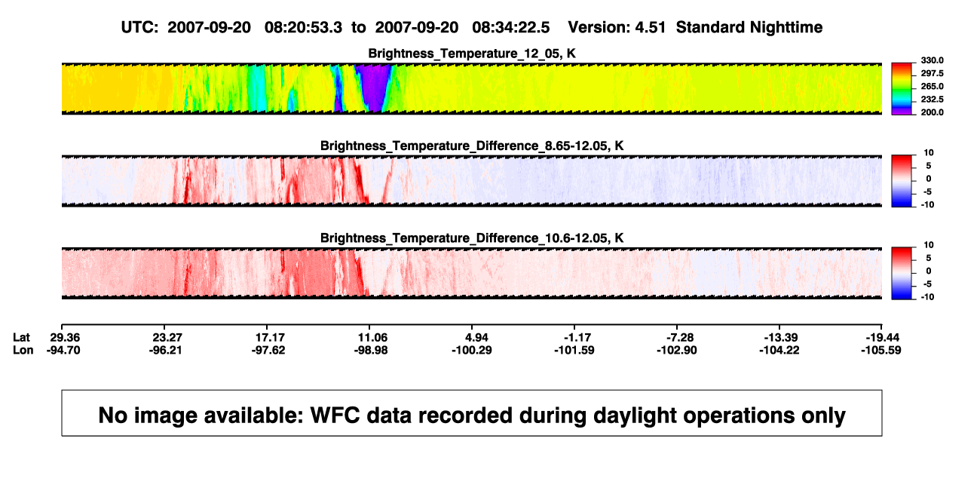Click the 10.6-12.05 difference color bar
980x503 pixels.
tap(902, 273)
